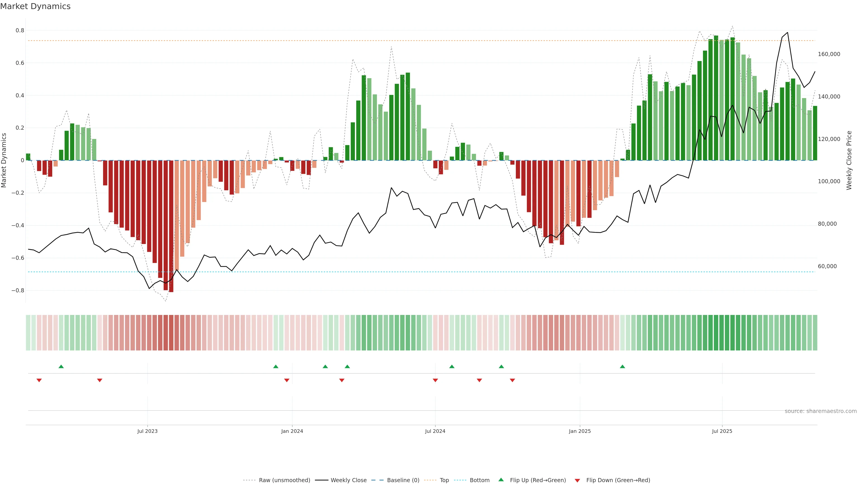Screen dimensions: 868x488
Task: Click the Market Dynamics chart title
Action: coord(35,6)
